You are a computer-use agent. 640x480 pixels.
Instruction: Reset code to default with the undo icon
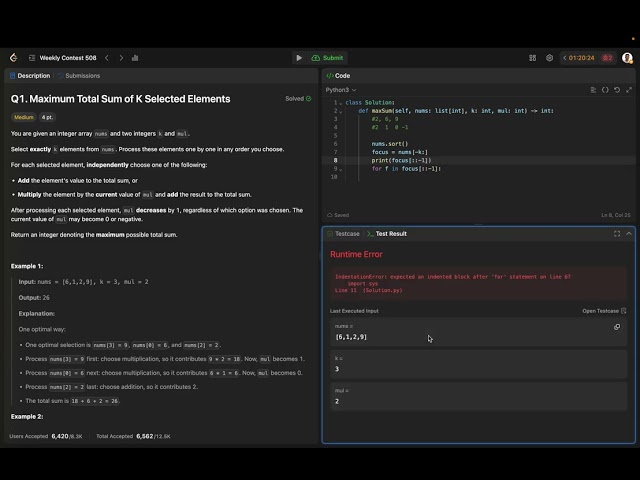click(x=617, y=90)
